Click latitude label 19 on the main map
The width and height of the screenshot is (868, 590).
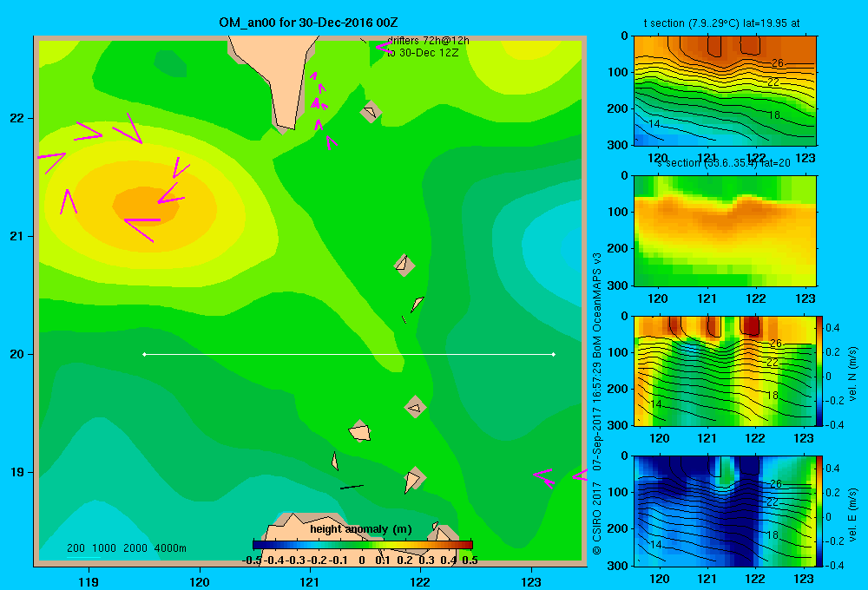[17, 472]
